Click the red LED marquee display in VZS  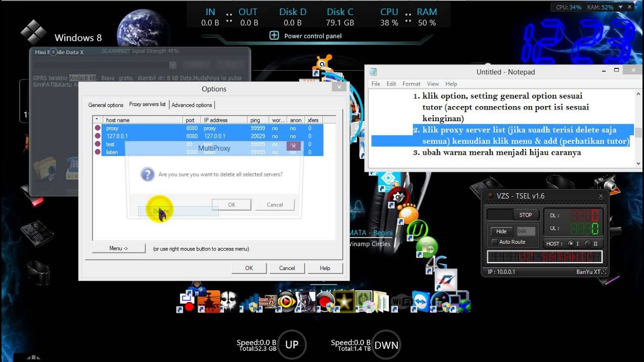[x=544, y=257]
